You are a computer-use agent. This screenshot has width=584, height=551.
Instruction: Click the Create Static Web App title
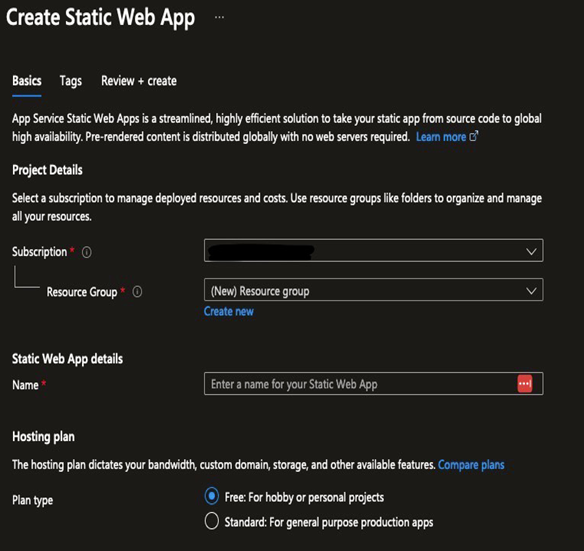tap(101, 18)
